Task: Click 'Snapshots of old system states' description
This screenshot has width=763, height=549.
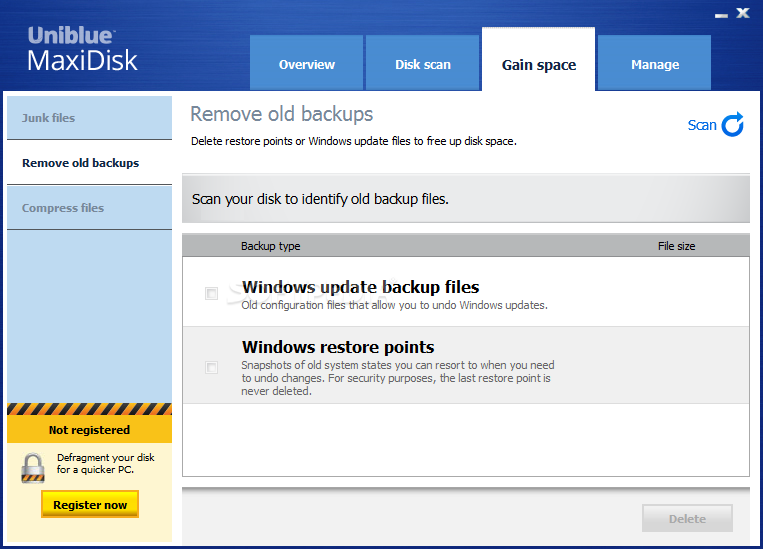Action: [398, 378]
